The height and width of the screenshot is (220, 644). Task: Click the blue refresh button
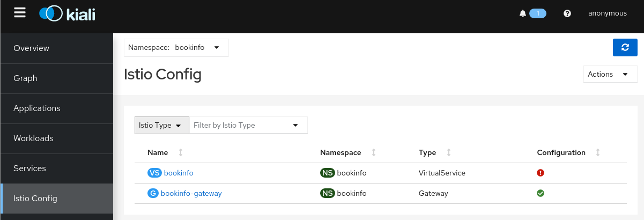(625, 47)
